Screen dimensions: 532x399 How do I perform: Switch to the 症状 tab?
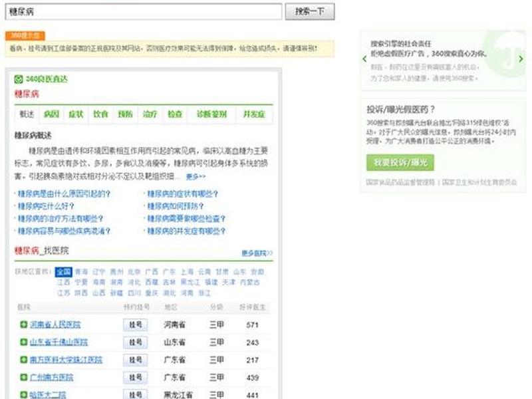[76, 114]
